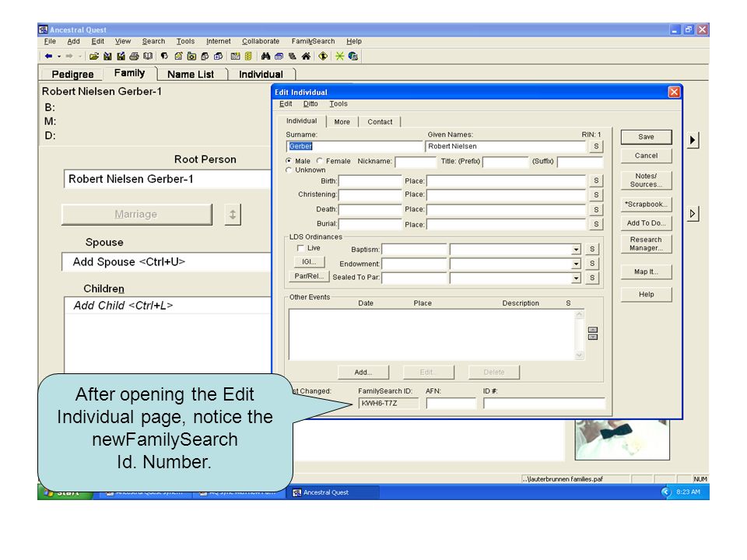Click the stacked windows icon after binoculars

click(279, 56)
